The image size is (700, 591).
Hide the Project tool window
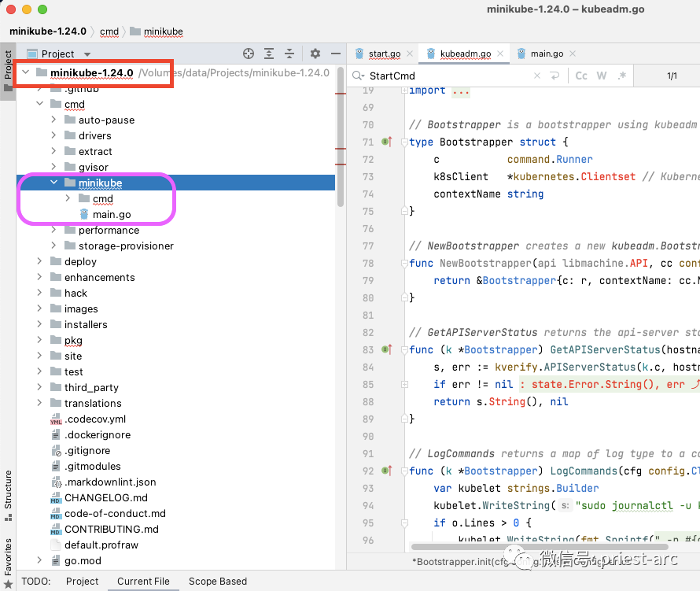coord(336,54)
